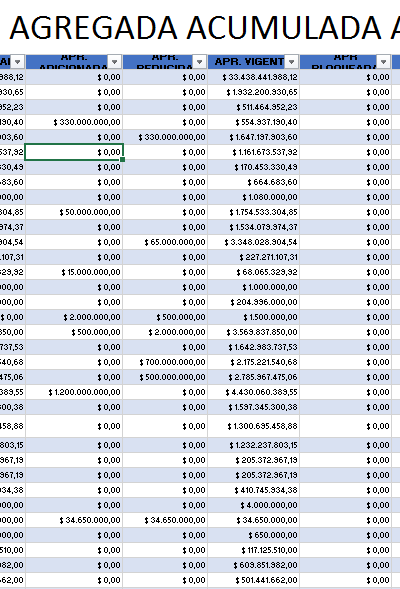Select cell $ 68.065.329,92
The width and height of the screenshot is (400, 589).
pyautogui.click(x=254, y=272)
